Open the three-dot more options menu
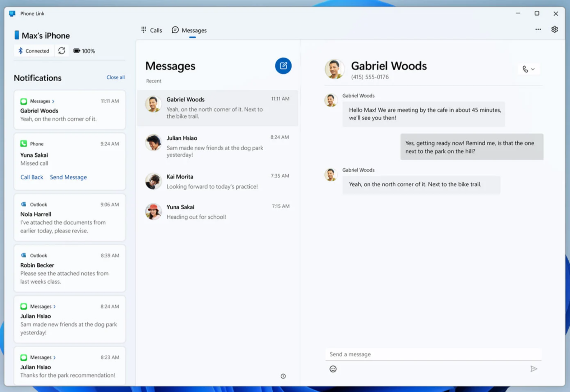The image size is (570, 392). tap(538, 29)
